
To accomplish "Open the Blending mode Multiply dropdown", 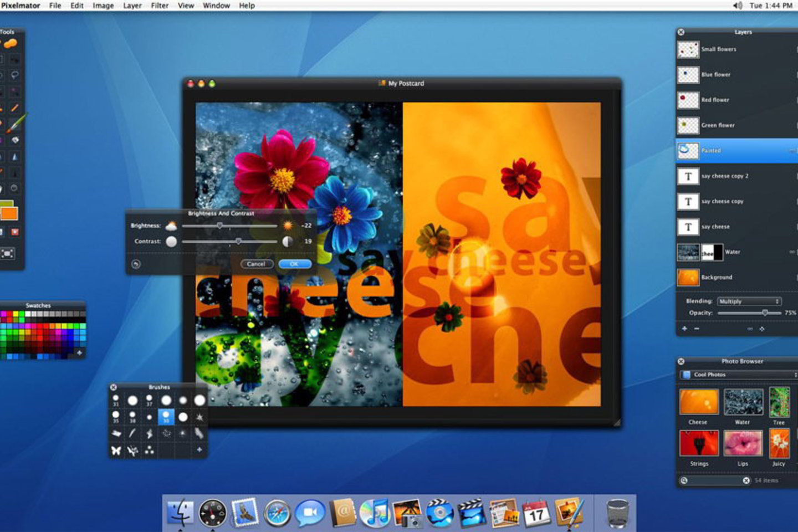I will pos(750,301).
